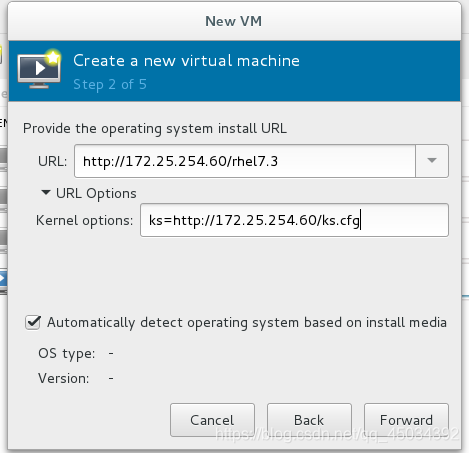Open the URL history dropdown arrow
The image size is (469, 453).
tap(432, 161)
